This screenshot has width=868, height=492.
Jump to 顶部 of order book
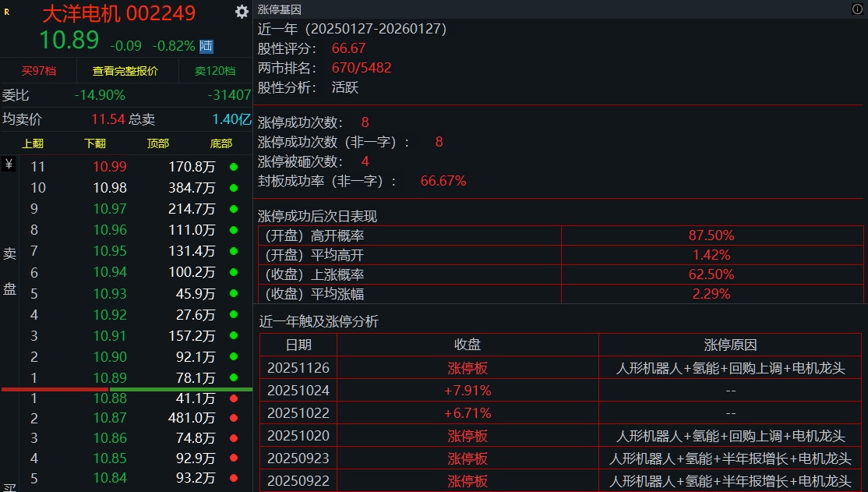click(x=158, y=143)
